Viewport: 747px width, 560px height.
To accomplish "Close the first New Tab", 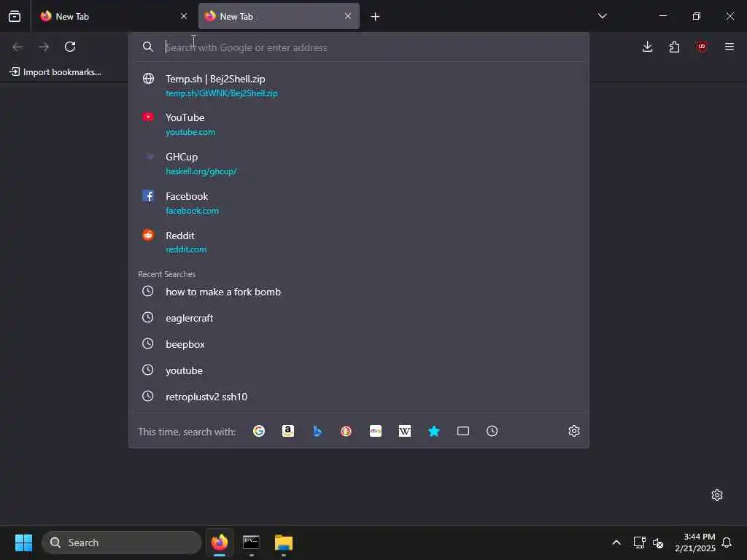I will [184, 16].
